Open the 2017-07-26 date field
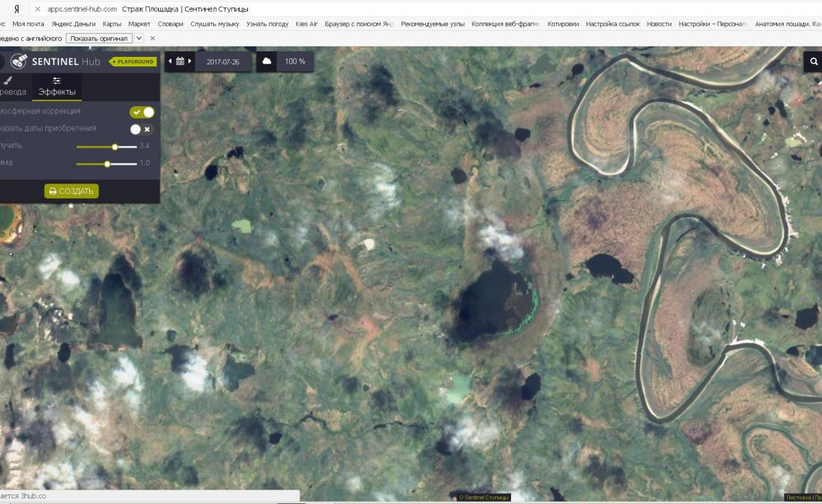822x504 pixels. (223, 61)
